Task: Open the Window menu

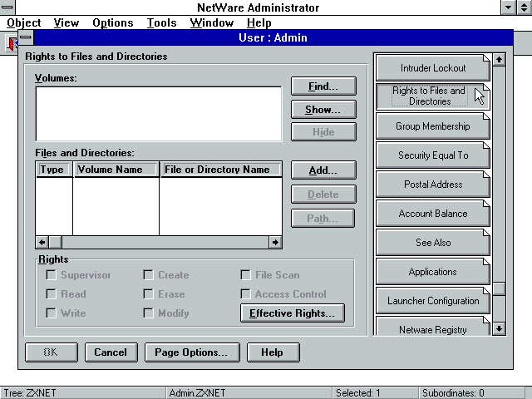Action: 212,22
